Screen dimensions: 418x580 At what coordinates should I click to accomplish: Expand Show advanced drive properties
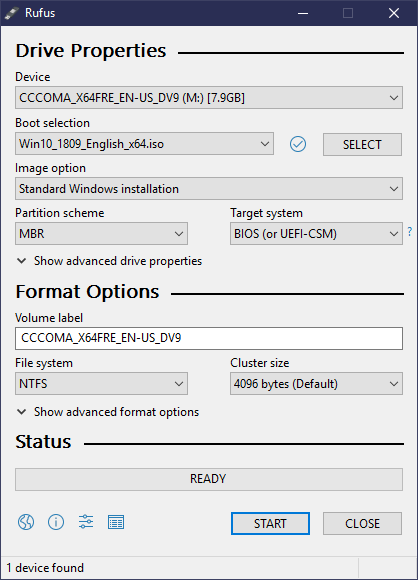click(109, 261)
